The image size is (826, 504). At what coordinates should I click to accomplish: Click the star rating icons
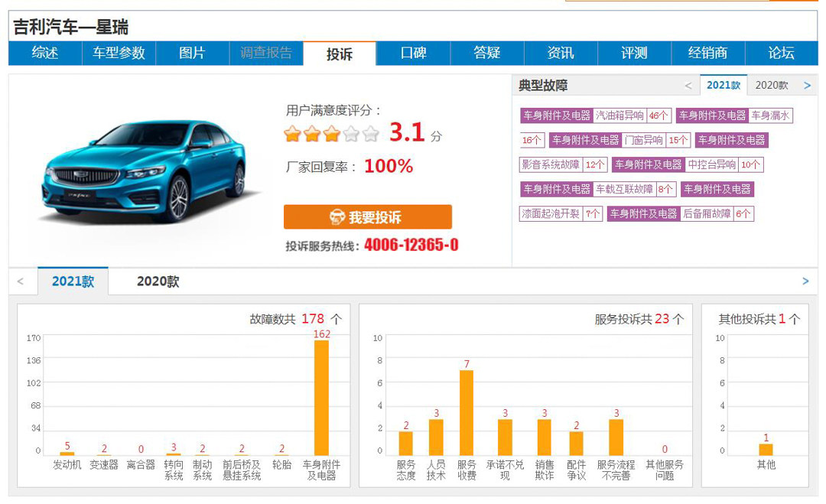point(331,135)
